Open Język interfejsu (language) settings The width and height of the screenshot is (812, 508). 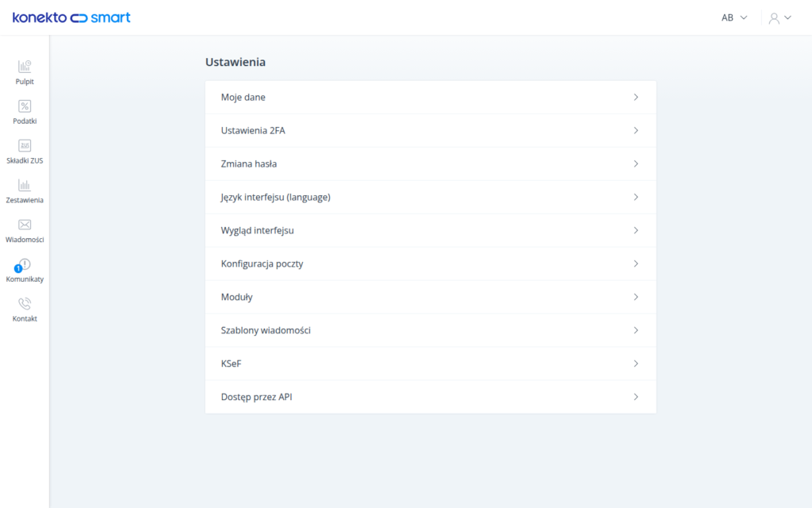pos(431,197)
